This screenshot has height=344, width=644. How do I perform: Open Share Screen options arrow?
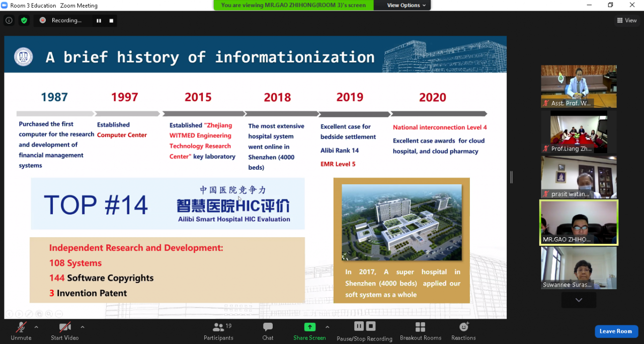[328, 327]
